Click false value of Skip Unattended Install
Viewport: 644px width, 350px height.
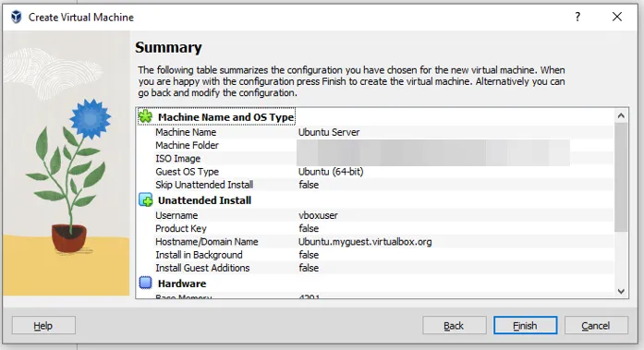point(309,185)
